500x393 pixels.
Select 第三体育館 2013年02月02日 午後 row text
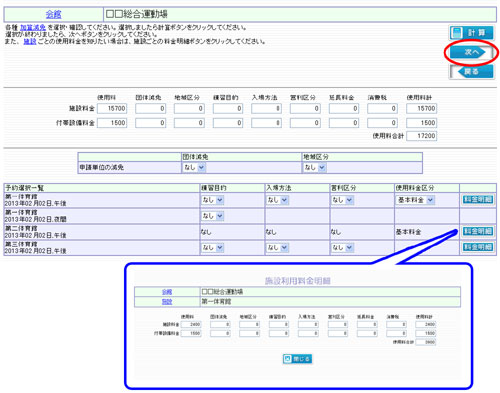click(35, 248)
